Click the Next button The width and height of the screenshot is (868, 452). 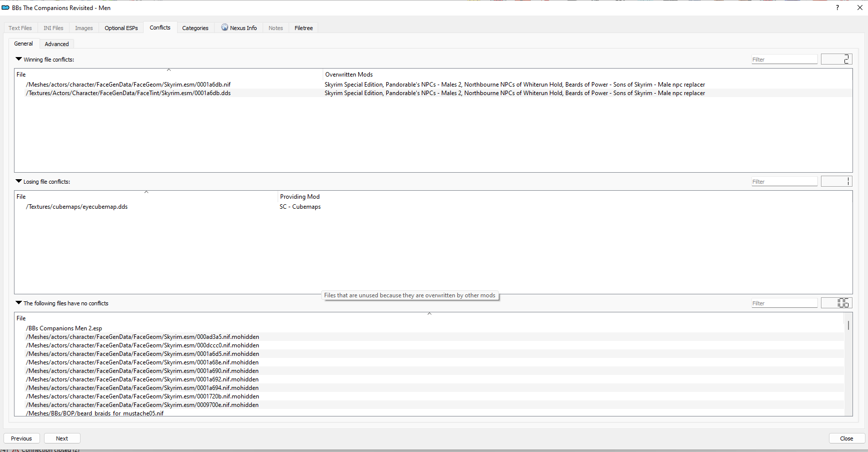(62, 438)
